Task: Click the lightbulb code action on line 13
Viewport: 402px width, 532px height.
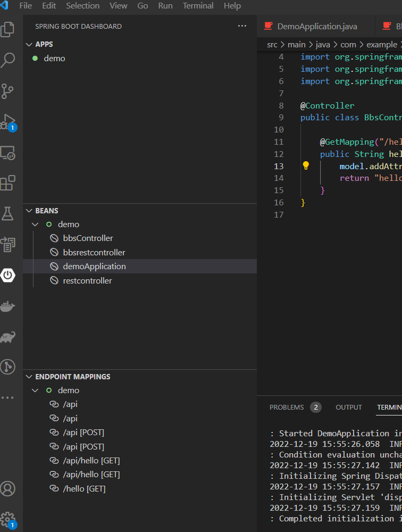Action: click(x=306, y=165)
